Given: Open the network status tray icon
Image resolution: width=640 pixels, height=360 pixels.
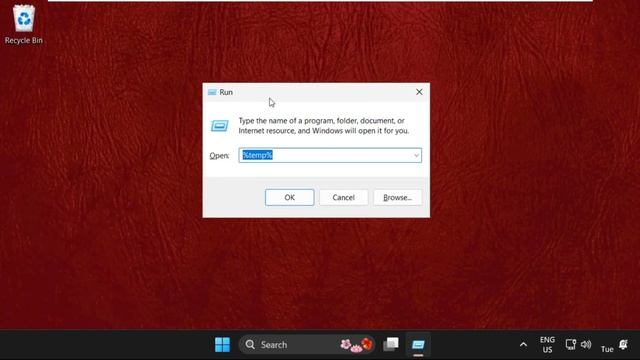Looking at the screenshot, I should [570, 345].
